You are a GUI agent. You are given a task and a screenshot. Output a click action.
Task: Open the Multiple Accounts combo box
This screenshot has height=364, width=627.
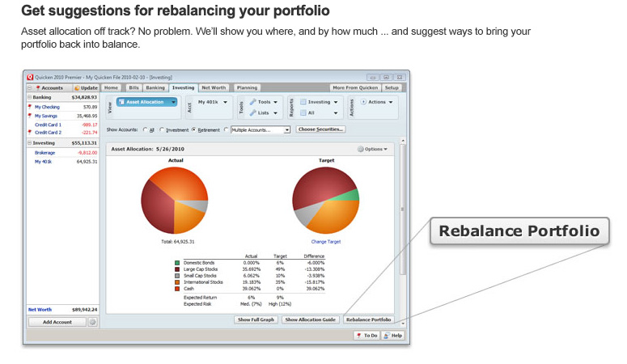(261, 130)
